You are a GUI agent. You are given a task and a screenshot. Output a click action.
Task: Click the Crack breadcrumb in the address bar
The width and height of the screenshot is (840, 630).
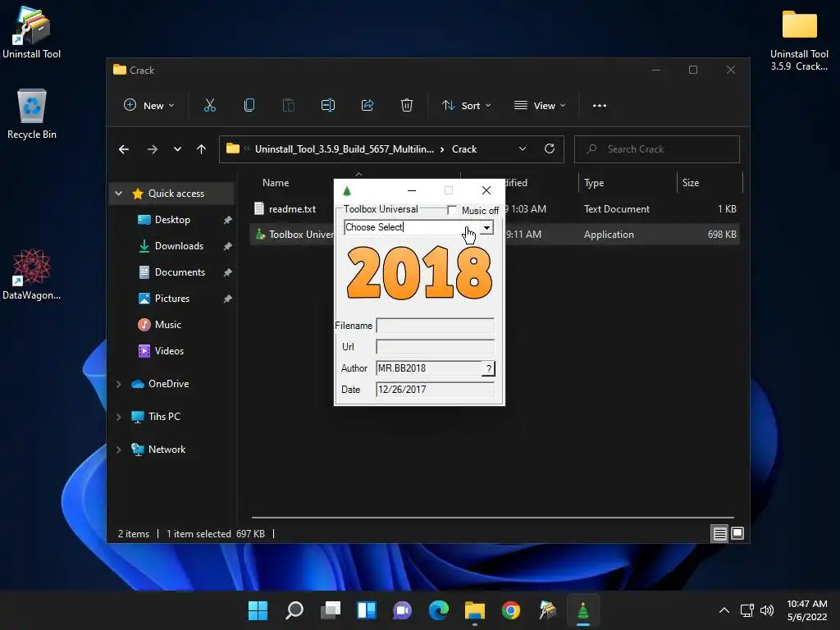[464, 149]
